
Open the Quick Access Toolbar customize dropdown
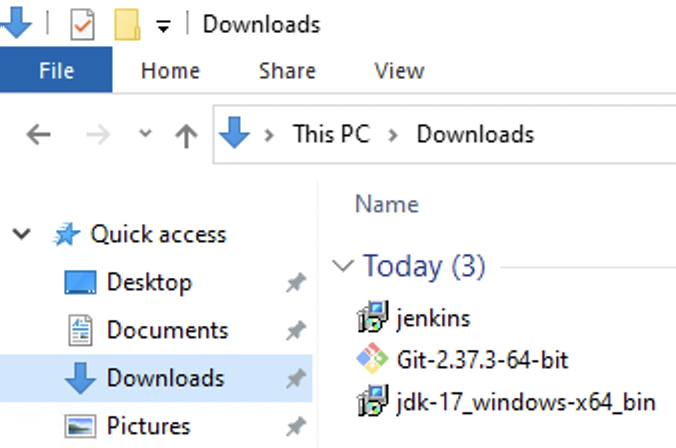(163, 25)
